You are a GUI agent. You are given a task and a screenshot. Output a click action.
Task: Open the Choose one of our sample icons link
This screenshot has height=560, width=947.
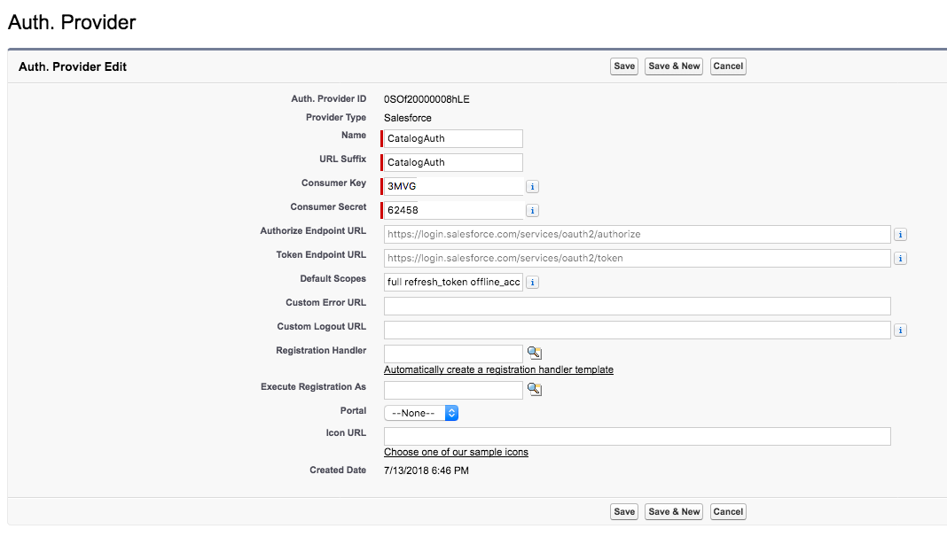(456, 452)
